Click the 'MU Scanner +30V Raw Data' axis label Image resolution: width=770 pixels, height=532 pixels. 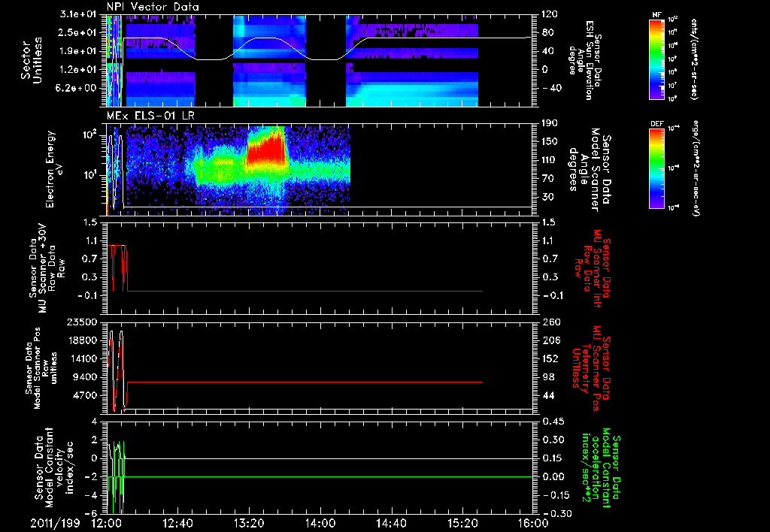pyautogui.click(x=47, y=268)
